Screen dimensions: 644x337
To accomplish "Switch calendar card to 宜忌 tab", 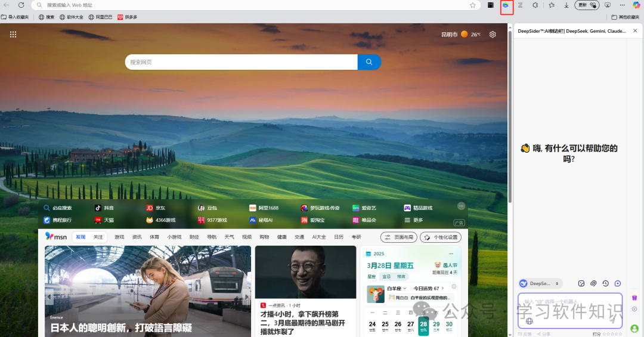I will pos(386,277).
